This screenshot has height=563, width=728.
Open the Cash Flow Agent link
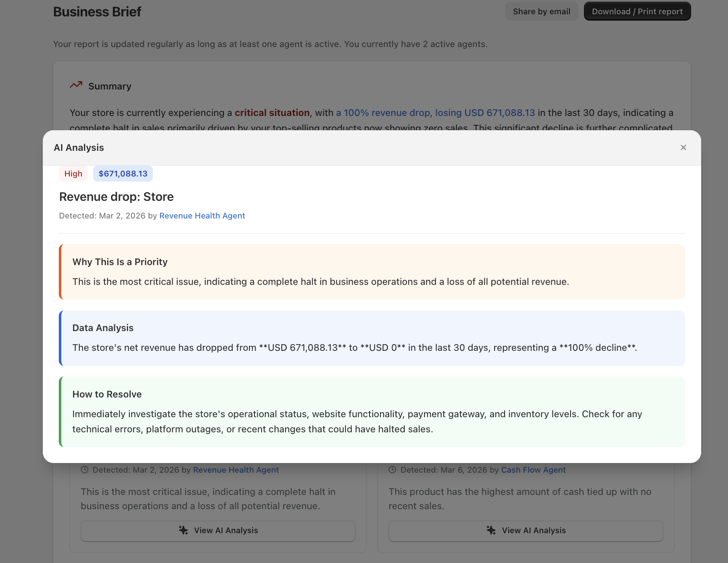coord(533,470)
